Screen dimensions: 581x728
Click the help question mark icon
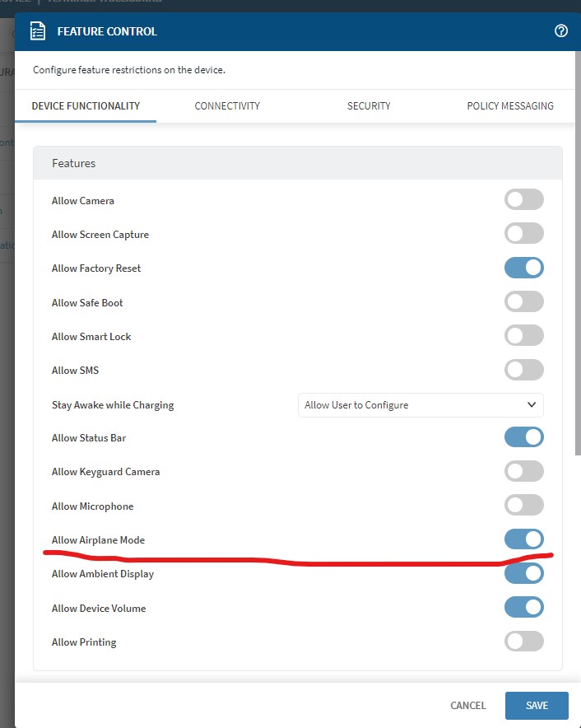(x=561, y=31)
